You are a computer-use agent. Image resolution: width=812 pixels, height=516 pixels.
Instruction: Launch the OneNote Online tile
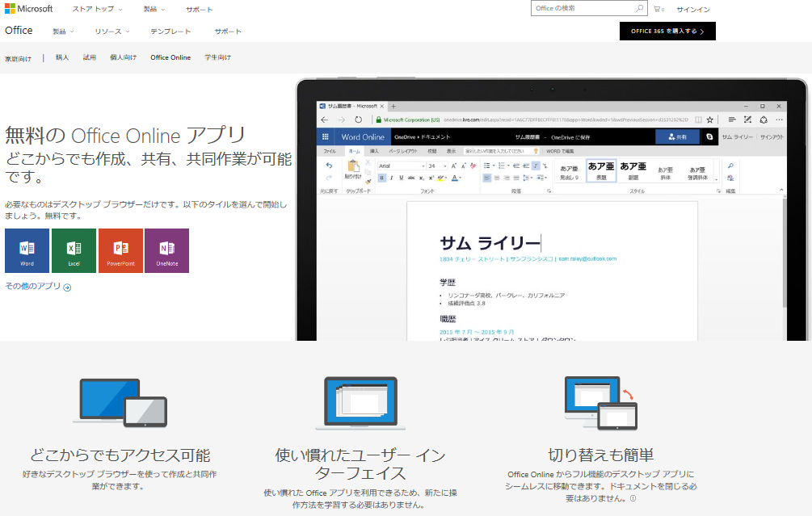pyautogui.click(x=166, y=250)
